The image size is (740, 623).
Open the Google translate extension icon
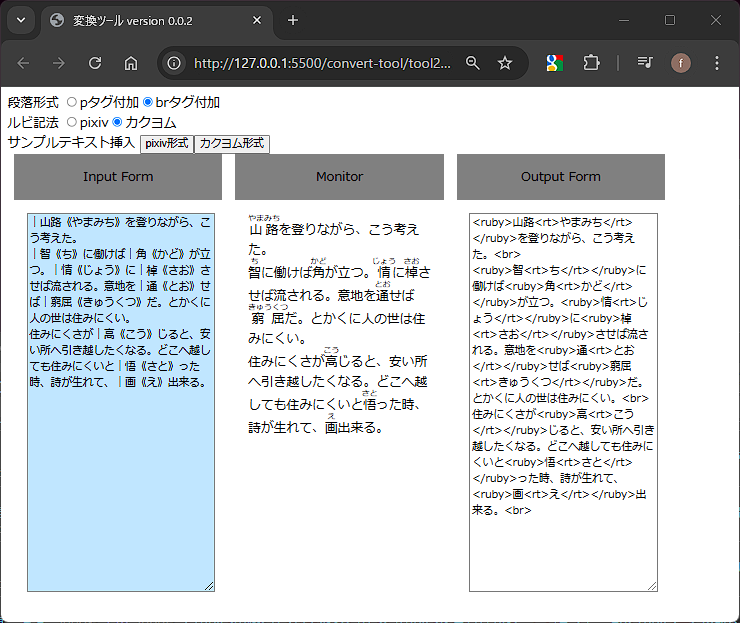555,63
